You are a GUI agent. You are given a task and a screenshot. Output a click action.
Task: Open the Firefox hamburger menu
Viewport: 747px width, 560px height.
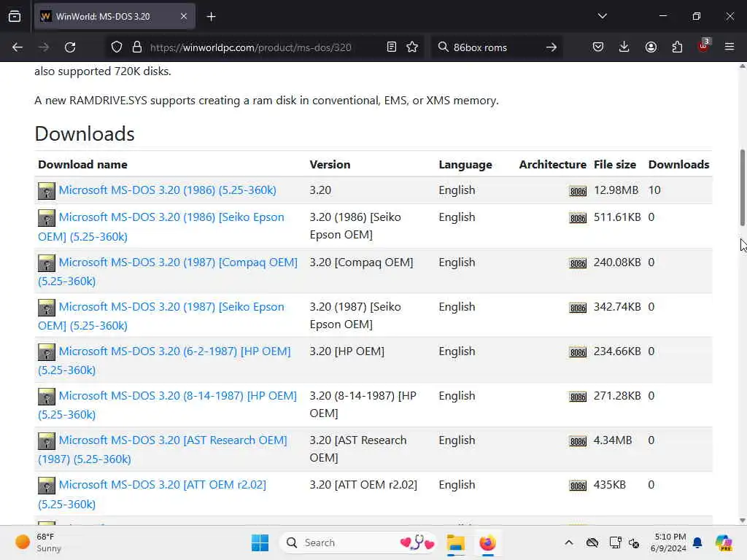pyautogui.click(x=729, y=47)
